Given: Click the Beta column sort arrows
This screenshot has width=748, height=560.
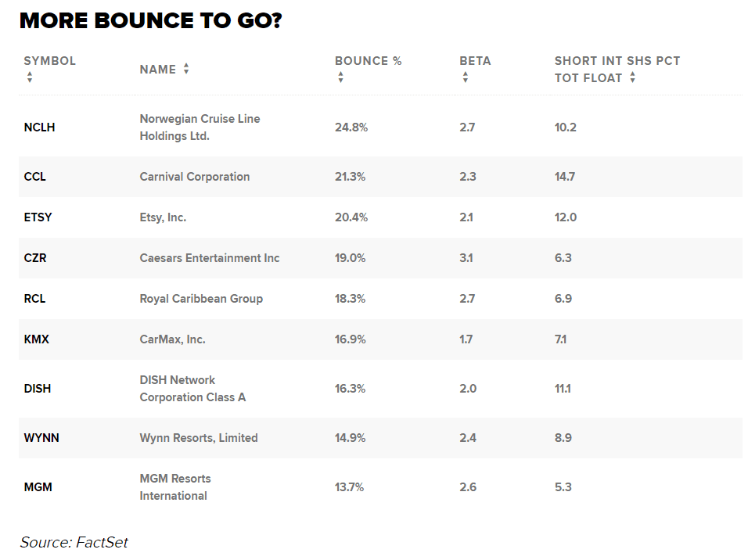Looking at the screenshot, I should tap(466, 77).
